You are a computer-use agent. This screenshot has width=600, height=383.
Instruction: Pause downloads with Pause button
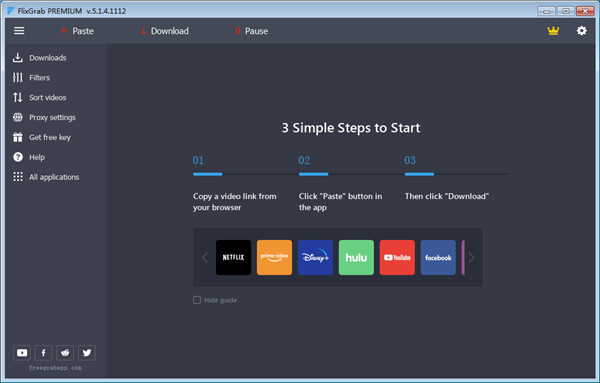click(x=251, y=31)
